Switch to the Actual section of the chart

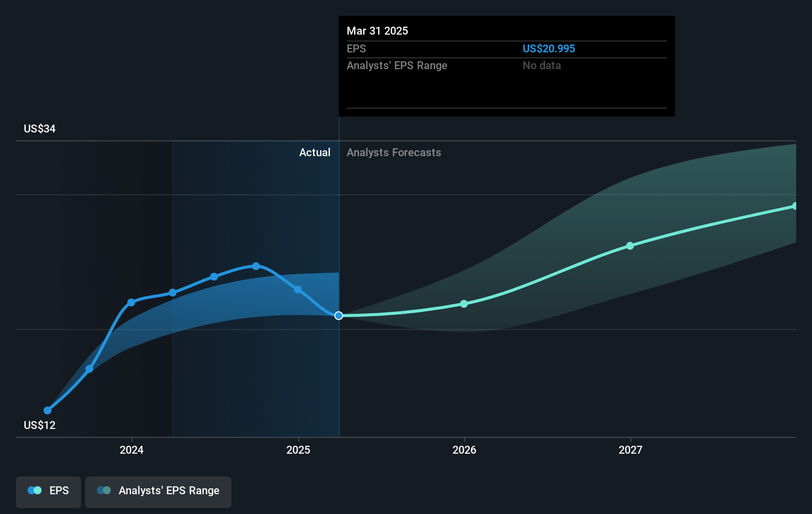click(315, 153)
